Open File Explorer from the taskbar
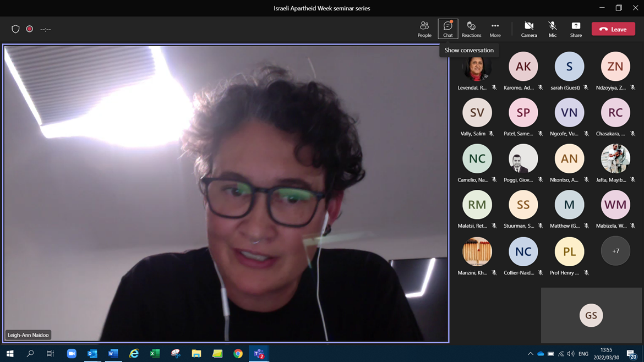Viewport: 644px width, 362px height. click(197, 353)
